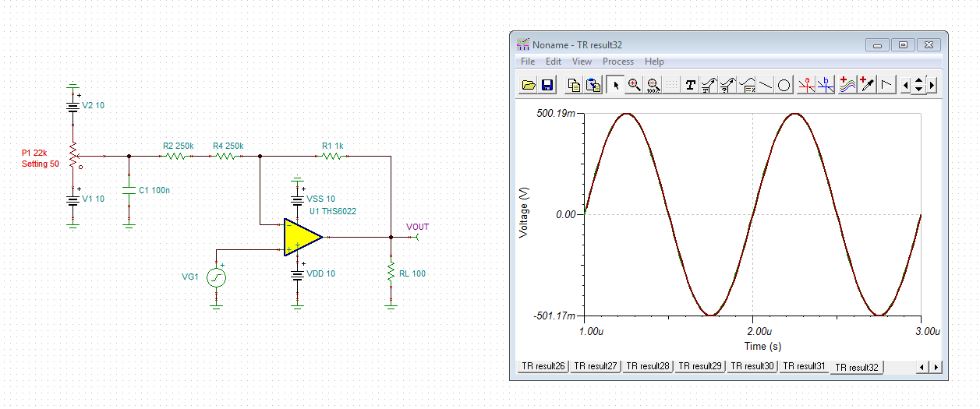Toggle the pointer selection arrow tool
Image resolution: width=980 pixels, height=409 pixels.
tap(615, 85)
